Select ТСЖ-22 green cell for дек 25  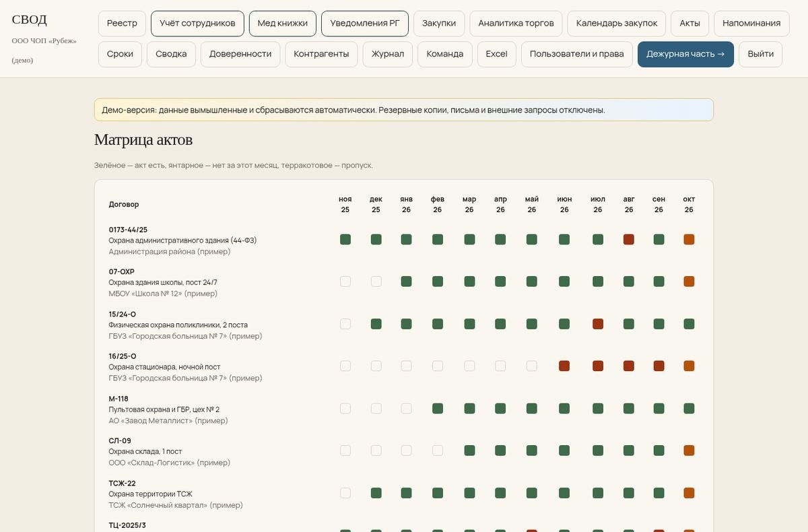[x=376, y=493]
